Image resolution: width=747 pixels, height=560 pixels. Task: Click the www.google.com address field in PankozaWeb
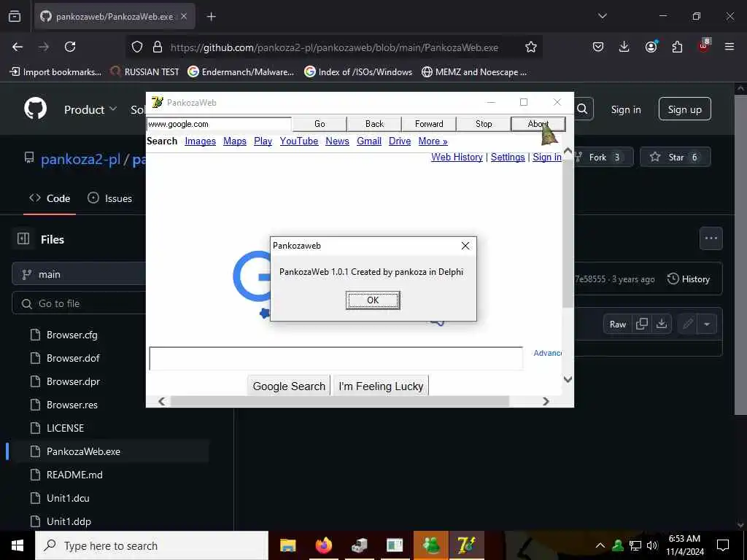[219, 124]
